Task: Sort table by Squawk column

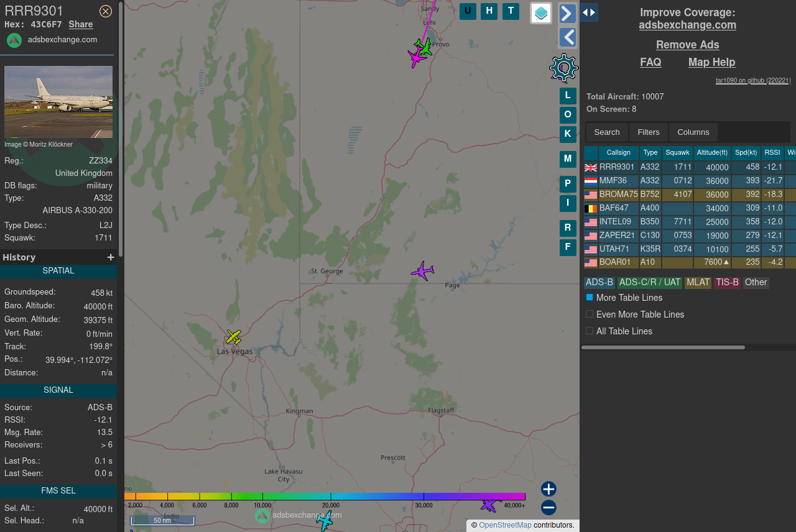Action: pos(677,153)
